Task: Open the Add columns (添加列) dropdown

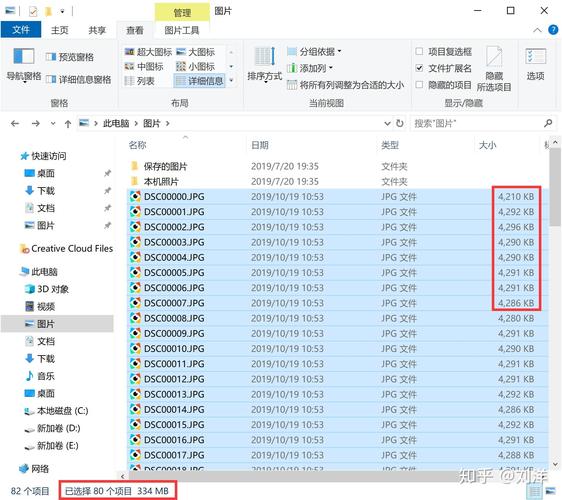Action: pos(310,68)
